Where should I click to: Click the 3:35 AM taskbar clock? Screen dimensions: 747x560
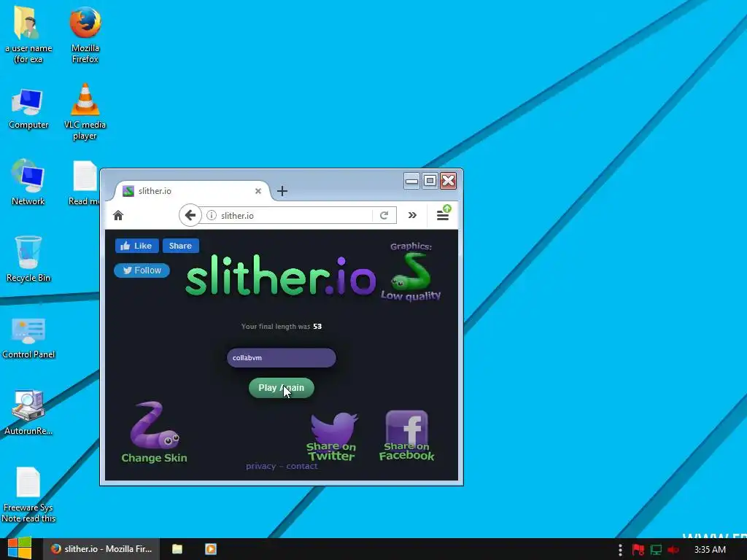click(710, 550)
